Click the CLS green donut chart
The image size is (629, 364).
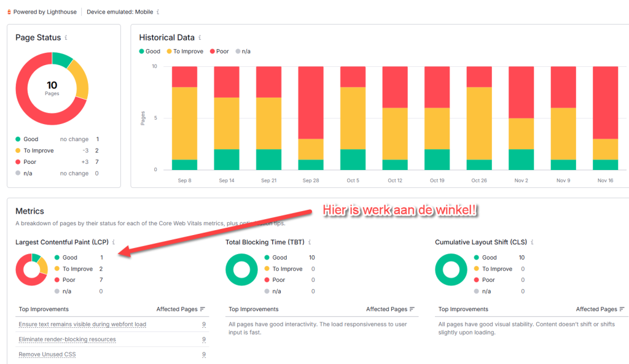pos(451,269)
